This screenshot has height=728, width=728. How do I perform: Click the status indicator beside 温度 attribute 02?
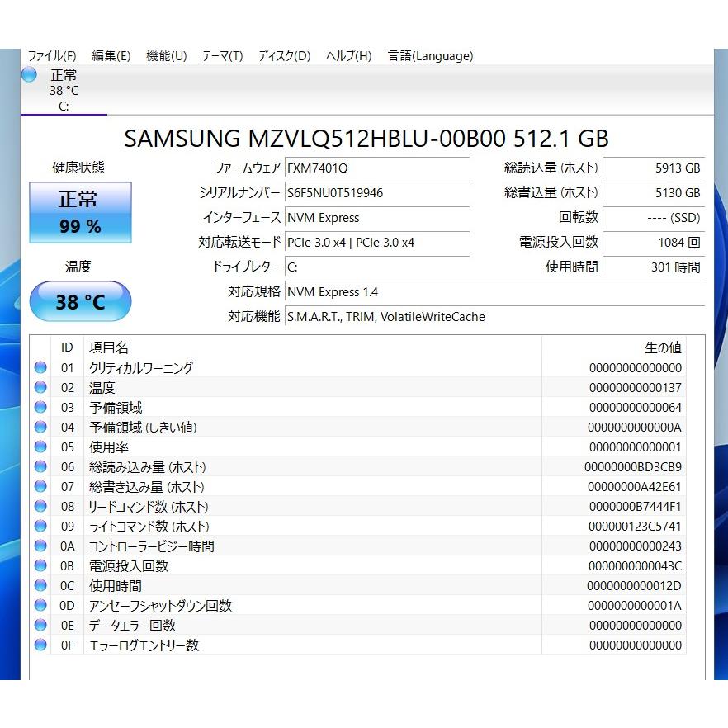pyautogui.click(x=40, y=387)
